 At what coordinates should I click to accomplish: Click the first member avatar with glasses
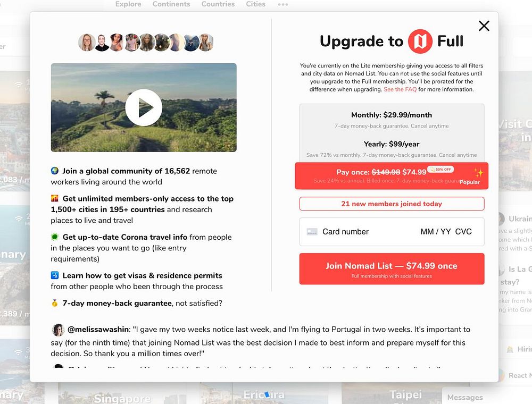click(x=87, y=43)
